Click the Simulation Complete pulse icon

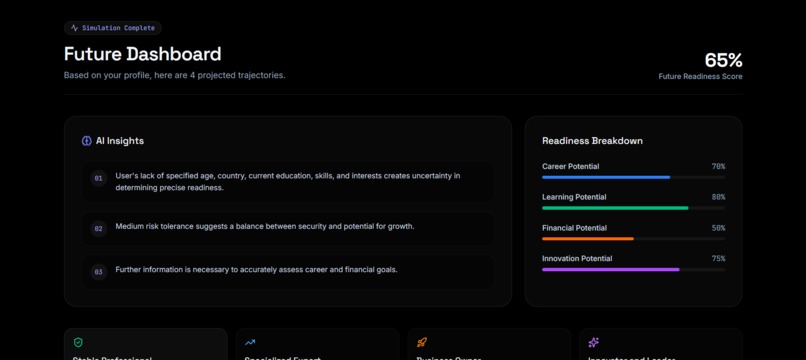click(75, 28)
